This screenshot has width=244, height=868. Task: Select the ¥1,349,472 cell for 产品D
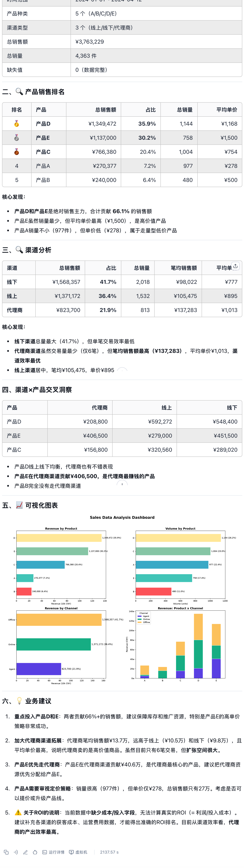click(94, 124)
